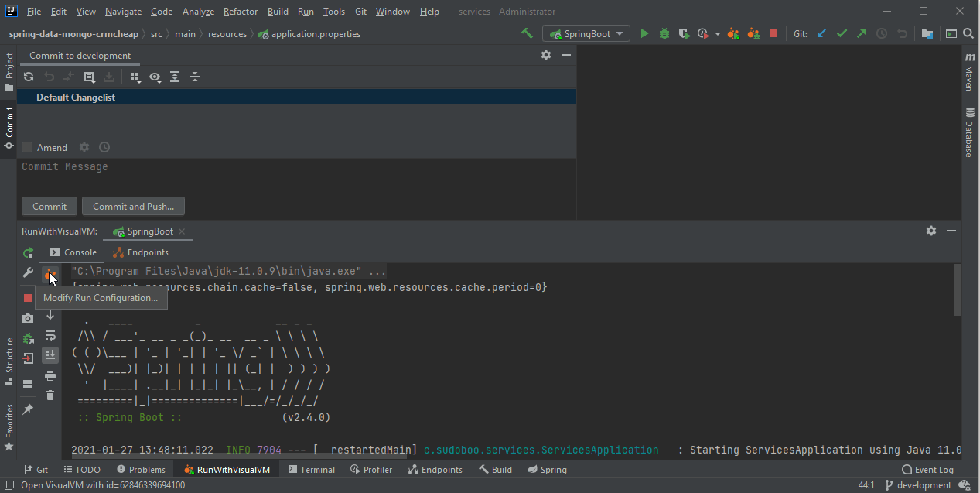The width and height of the screenshot is (980, 493).
Task: Show commit message history clock
Action: pyautogui.click(x=104, y=147)
